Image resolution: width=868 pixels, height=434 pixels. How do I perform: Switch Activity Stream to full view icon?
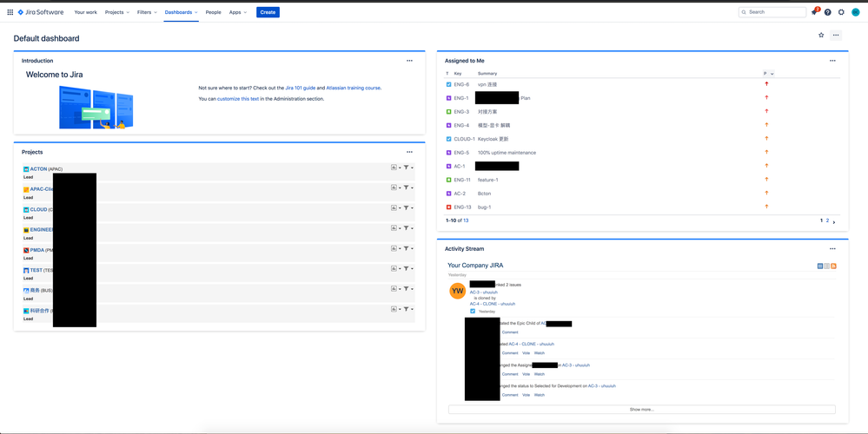pos(820,266)
